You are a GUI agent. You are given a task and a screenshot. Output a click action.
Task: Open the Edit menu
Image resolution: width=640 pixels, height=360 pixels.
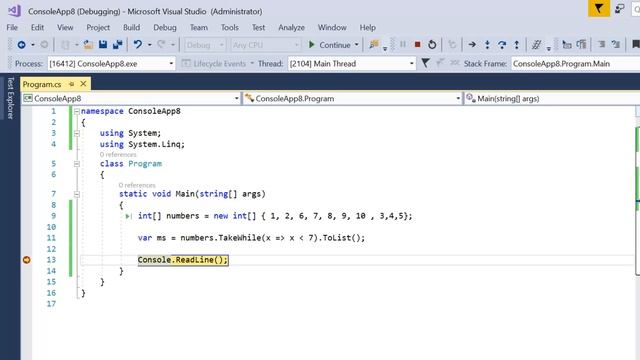click(x=37, y=27)
